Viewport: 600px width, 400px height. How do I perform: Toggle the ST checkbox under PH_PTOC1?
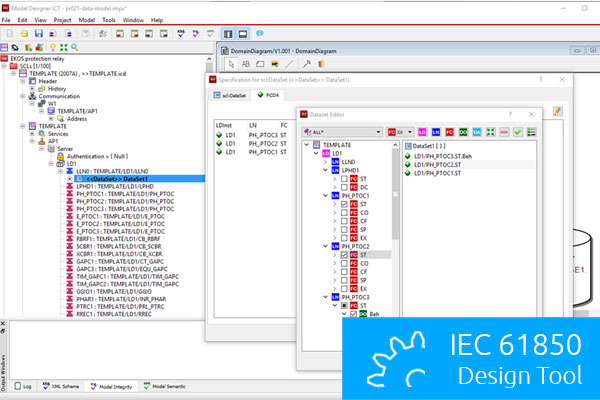(x=344, y=205)
